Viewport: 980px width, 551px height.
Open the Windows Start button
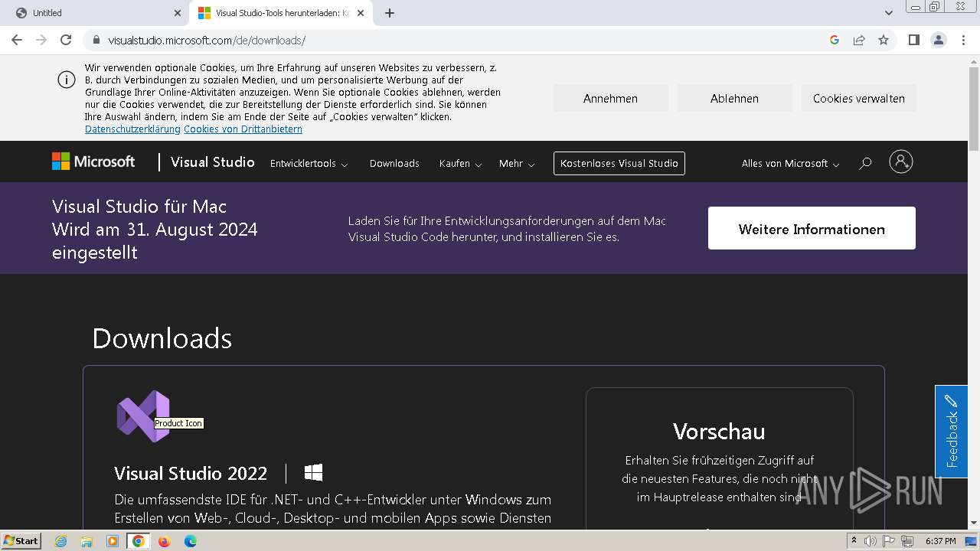(21, 541)
